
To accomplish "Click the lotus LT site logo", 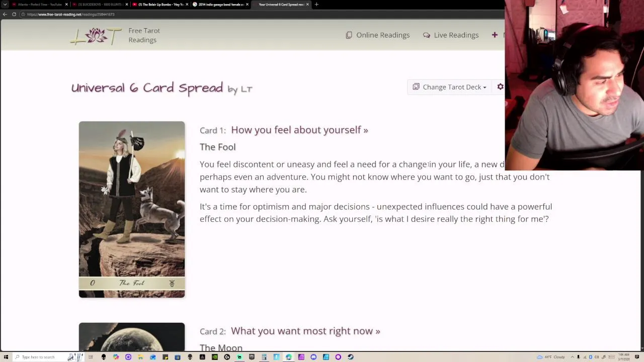I will (x=96, y=36).
